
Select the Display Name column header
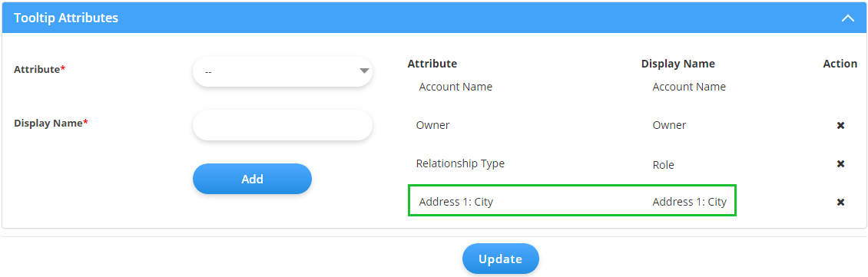pyautogui.click(x=678, y=64)
